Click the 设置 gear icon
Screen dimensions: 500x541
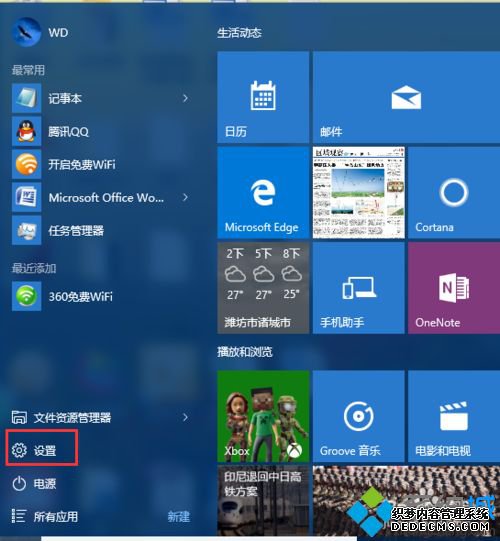tap(19, 450)
